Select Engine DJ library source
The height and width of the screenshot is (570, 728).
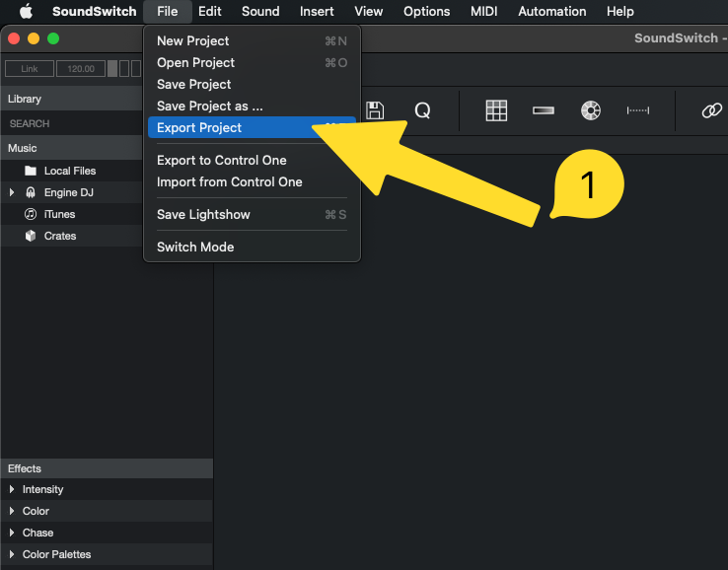pyautogui.click(x=69, y=192)
